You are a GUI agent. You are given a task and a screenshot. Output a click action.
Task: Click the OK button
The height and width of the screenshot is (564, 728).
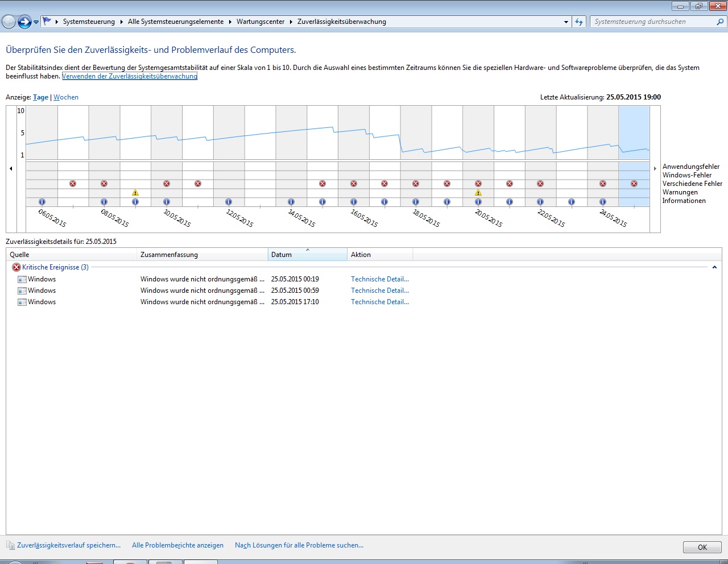pyautogui.click(x=702, y=547)
